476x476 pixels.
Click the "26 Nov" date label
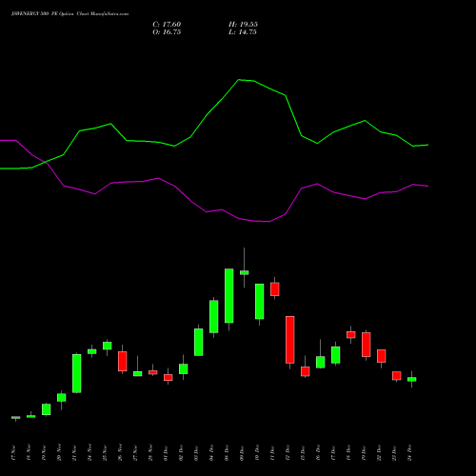point(120,453)
